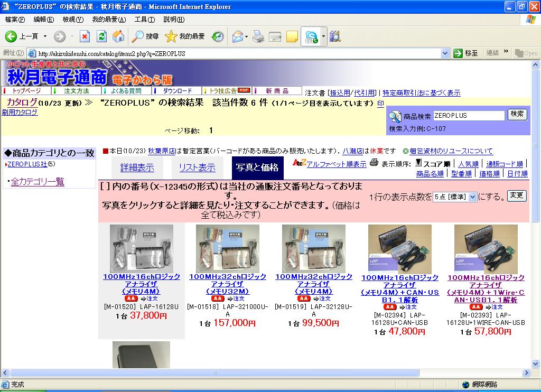
Task: Click the printer icon next to 表示順序
Action: coord(374,163)
